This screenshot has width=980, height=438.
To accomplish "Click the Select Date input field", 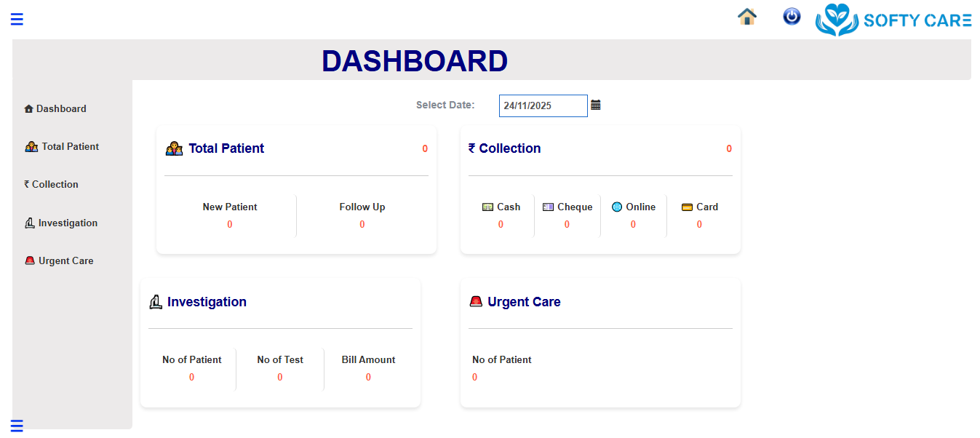I will (x=543, y=105).
